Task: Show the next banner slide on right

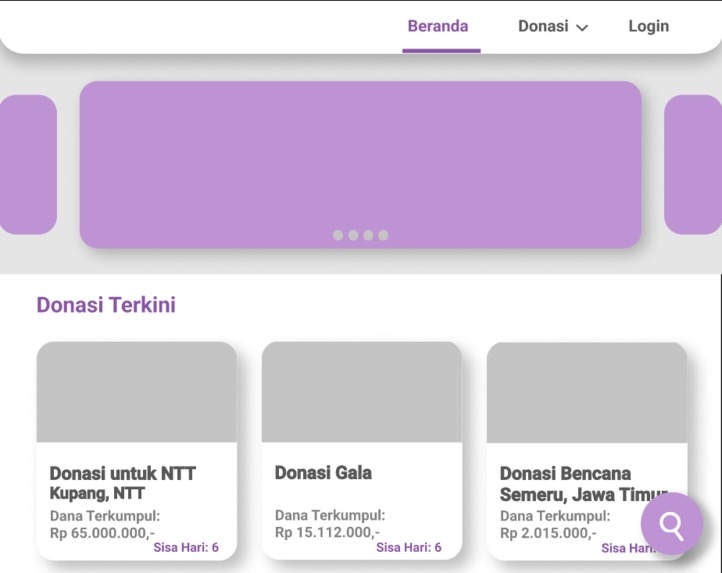Action: pos(693,164)
